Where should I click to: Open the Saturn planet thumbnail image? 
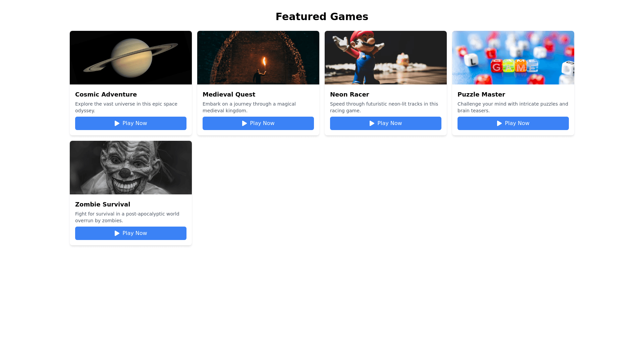coord(131,58)
